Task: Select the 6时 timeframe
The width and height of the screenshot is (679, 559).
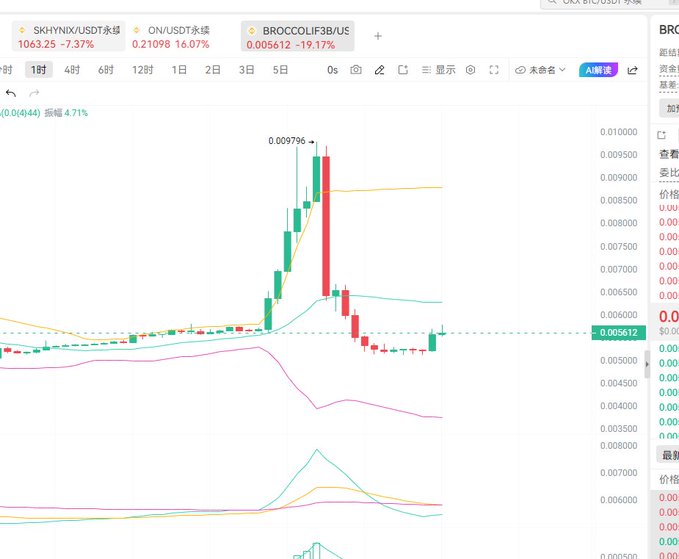Action: coord(106,70)
